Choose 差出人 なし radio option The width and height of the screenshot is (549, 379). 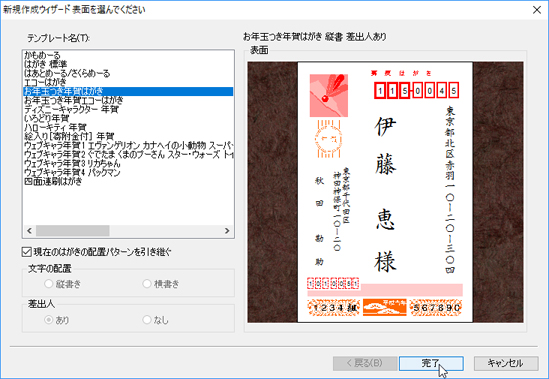(147, 320)
